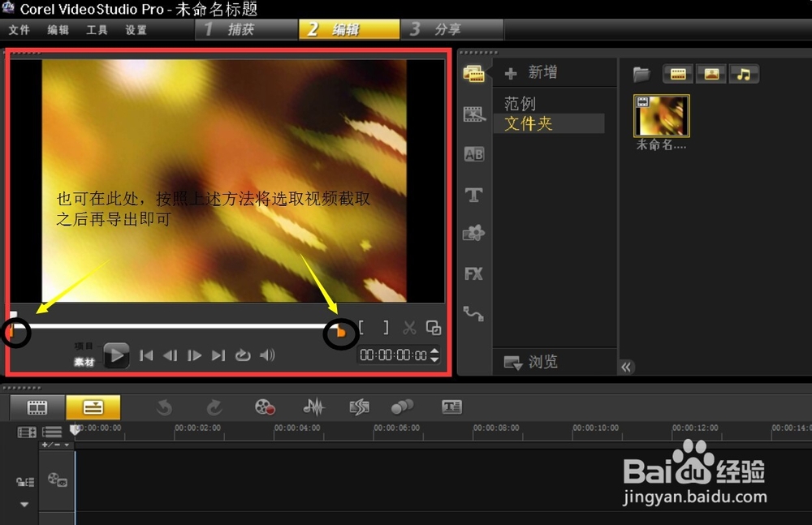This screenshot has width=812, height=525.
Task: Click the preview timecode field
Action: click(x=394, y=355)
